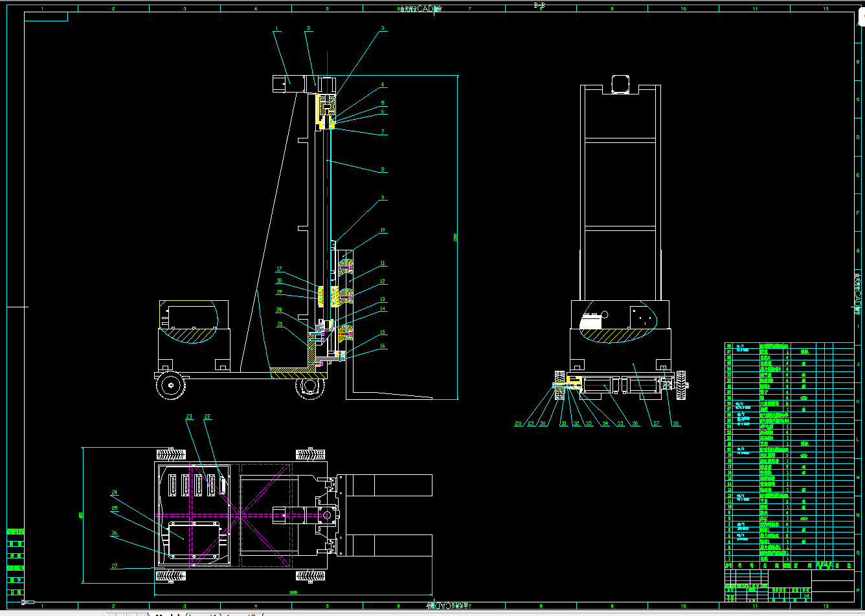Click leader callout number 25
This screenshot has width=865, height=616.
pos(115,508)
